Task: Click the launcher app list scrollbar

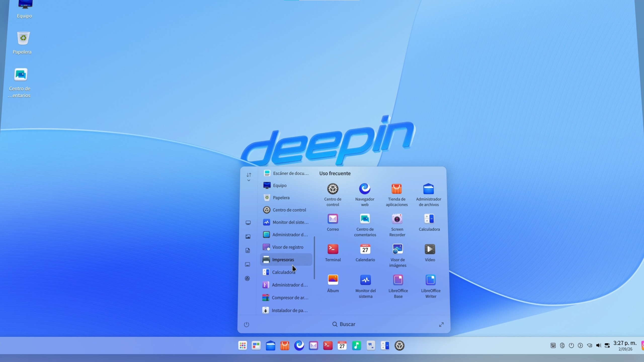Action: pos(314,258)
